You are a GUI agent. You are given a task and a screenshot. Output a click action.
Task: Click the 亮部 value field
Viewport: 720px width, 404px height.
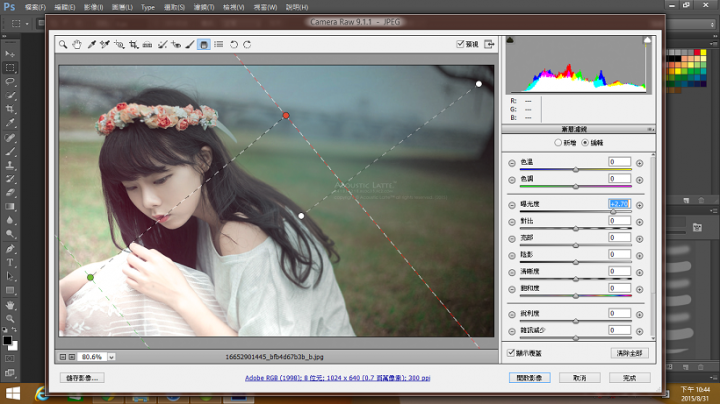coord(619,237)
